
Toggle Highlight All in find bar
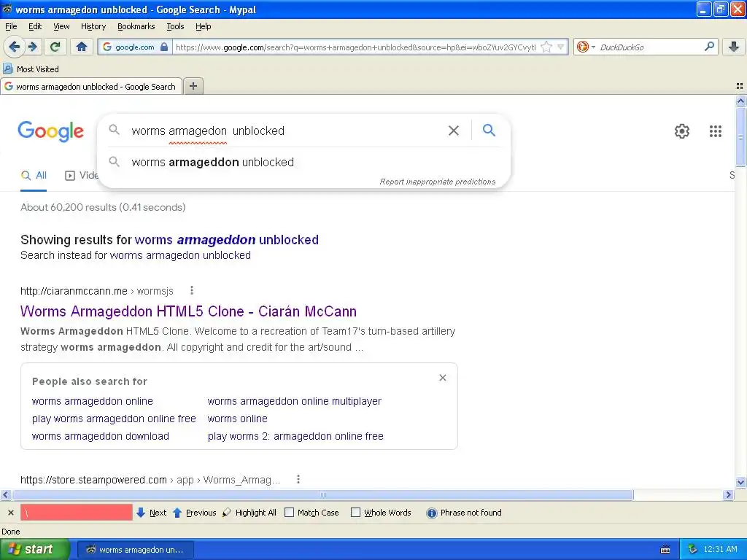pos(249,513)
